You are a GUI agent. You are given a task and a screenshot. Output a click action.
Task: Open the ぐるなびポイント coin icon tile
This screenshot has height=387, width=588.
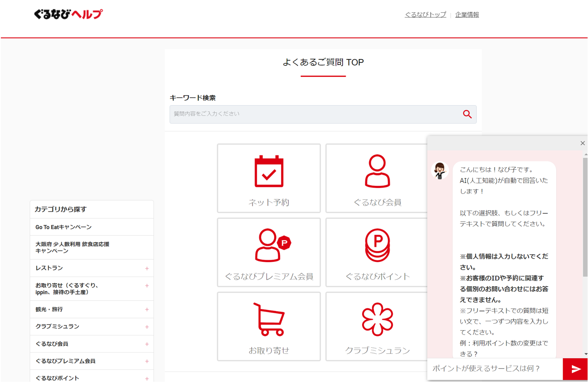tap(377, 252)
